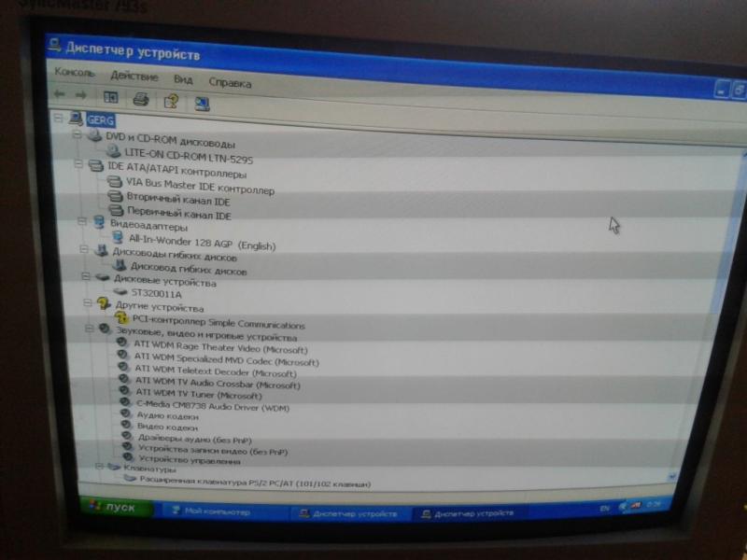The width and height of the screenshot is (747, 560).
Task: Click the Дисководы гибких дисков category icon
Action: click(x=102, y=250)
